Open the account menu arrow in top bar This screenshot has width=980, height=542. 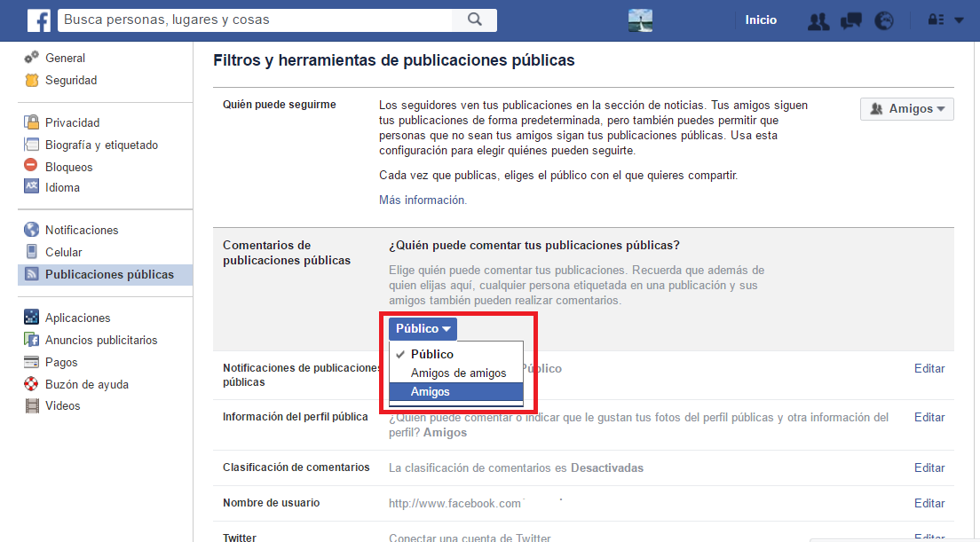click(x=959, y=20)
